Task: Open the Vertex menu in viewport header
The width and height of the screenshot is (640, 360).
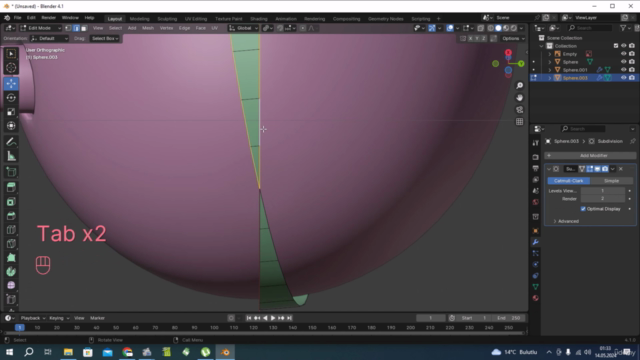Action: coord(166,28)
